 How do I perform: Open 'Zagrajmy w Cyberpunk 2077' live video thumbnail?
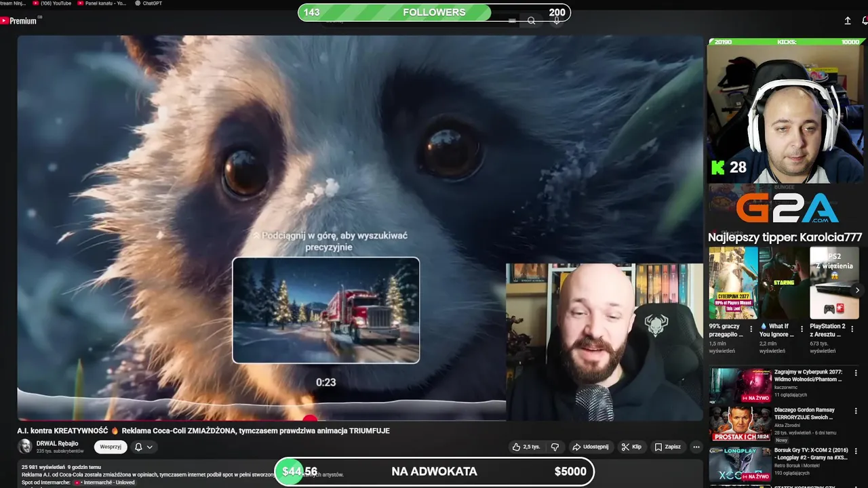[x=741, y=386]
